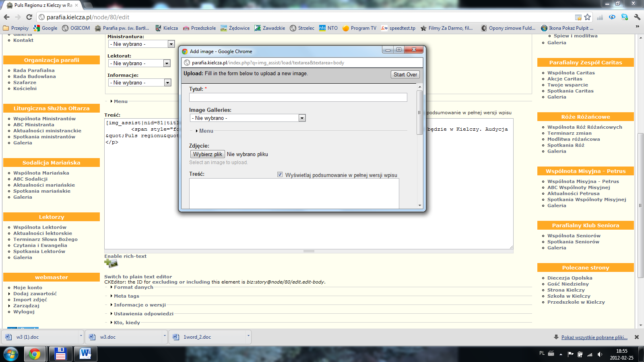Click the textarea resize grippie bar
The image size is (644, 362).
pos(309,251)
